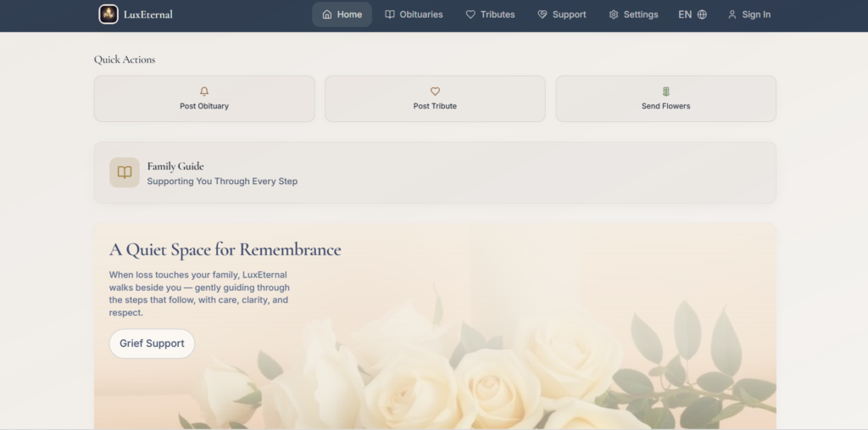868x430 pixels.
Task: Click the heart icon above Post Tribute
Action: click(435, 92)
